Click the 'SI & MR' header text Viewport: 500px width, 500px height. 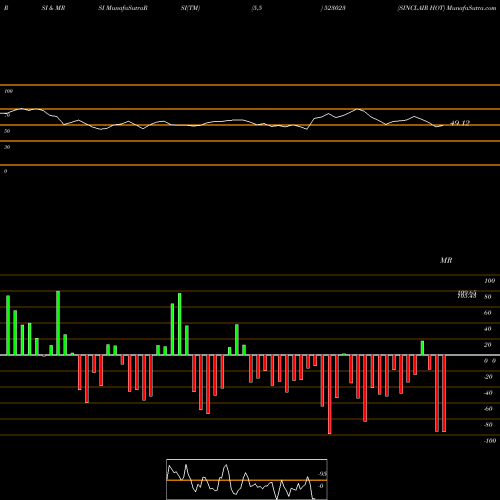tap(53, 8)
